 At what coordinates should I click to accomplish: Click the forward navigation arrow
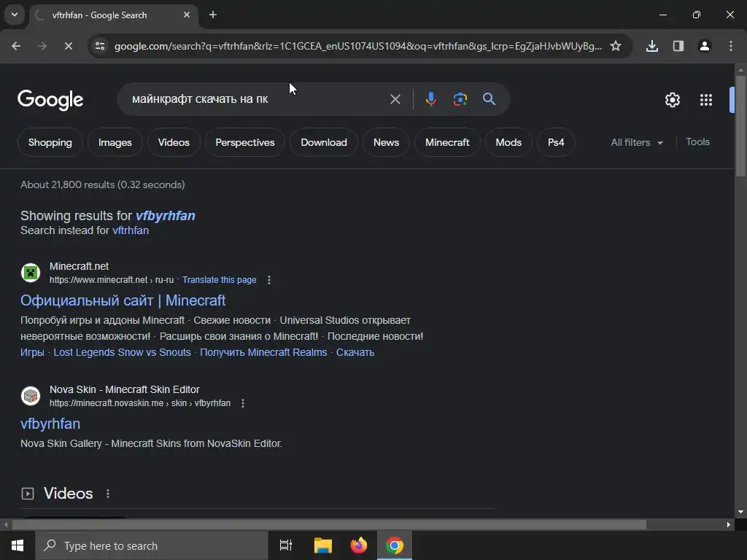pyautogui.click(x=42, y=46)
